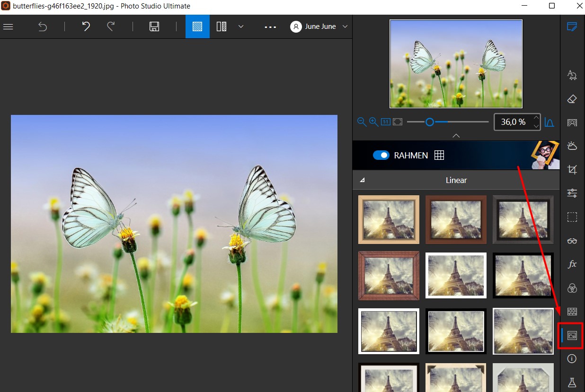Increase zoom with the up stepper arrow
The image size is (585, 392).
tap(536, 118)
